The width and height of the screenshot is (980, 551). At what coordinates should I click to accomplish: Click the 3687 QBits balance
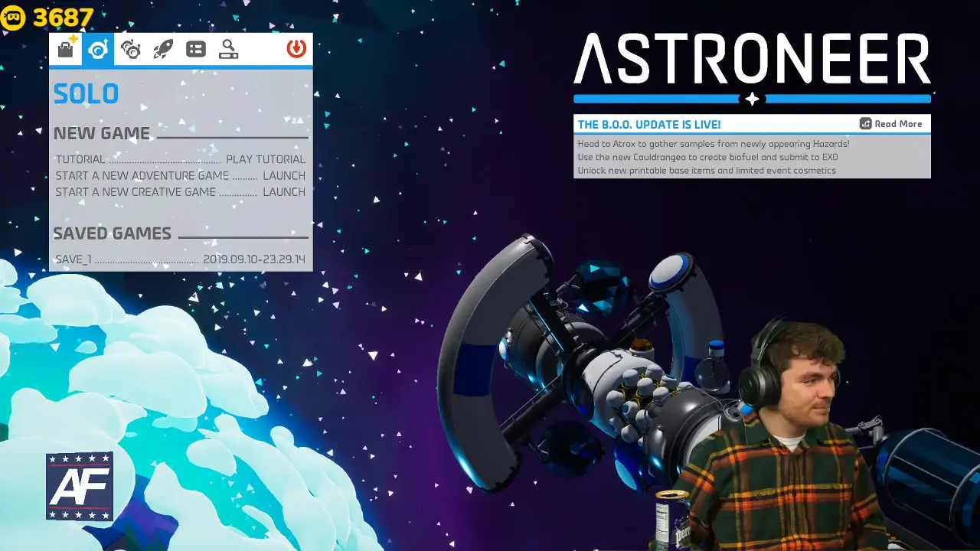click(63, 18)
